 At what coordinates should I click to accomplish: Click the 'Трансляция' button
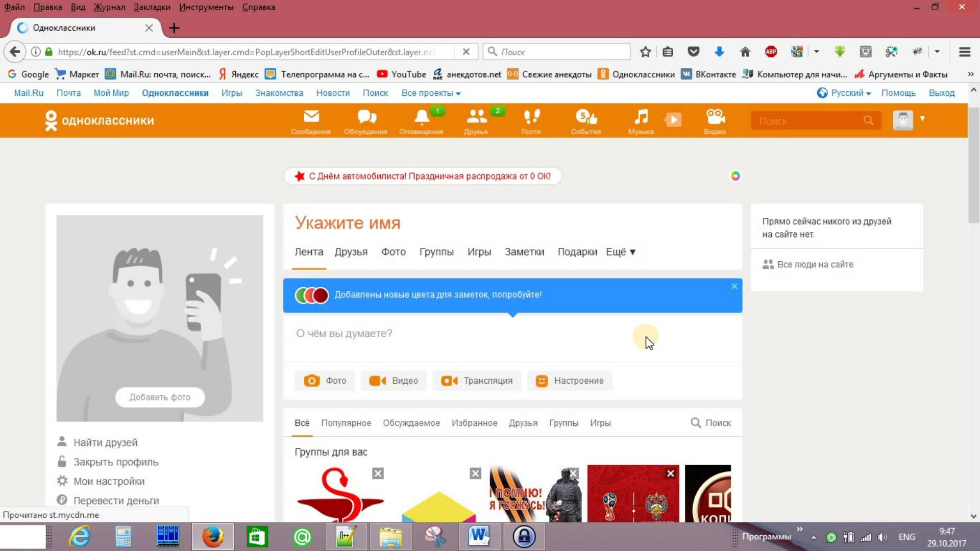[476, 381]
